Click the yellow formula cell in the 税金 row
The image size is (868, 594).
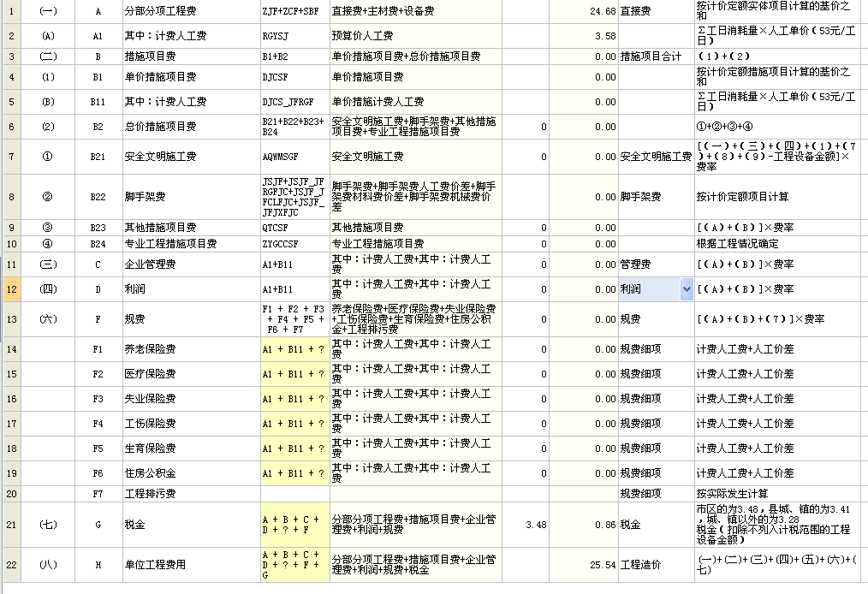pyautogui.click(x=295, y=525)
